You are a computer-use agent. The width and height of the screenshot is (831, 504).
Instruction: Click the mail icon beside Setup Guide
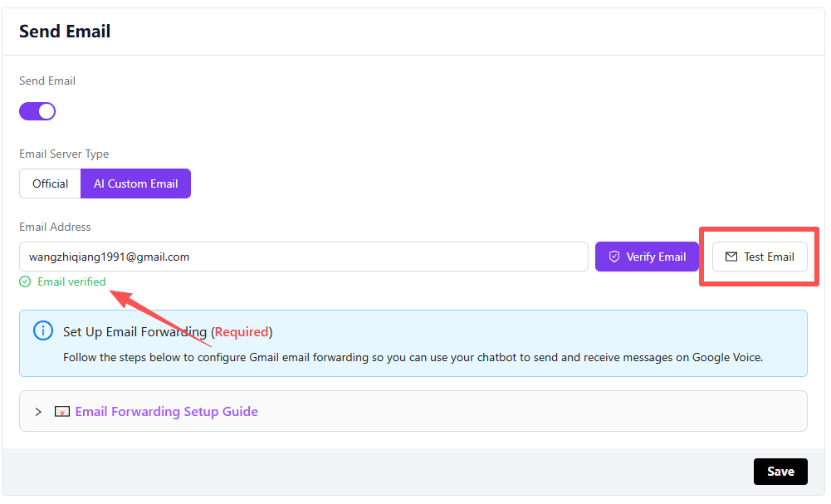pyautogui.click(x=62, y=412)
